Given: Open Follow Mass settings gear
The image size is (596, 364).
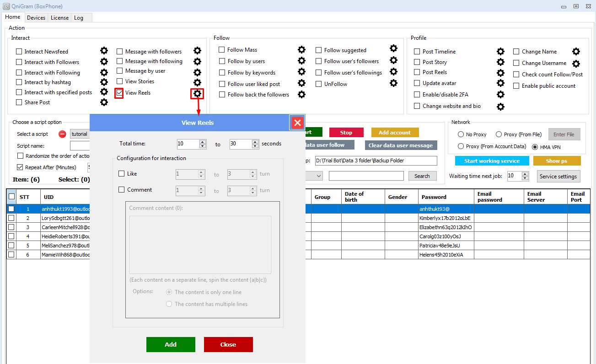Looking at the screenshot, I should (301, 49).
